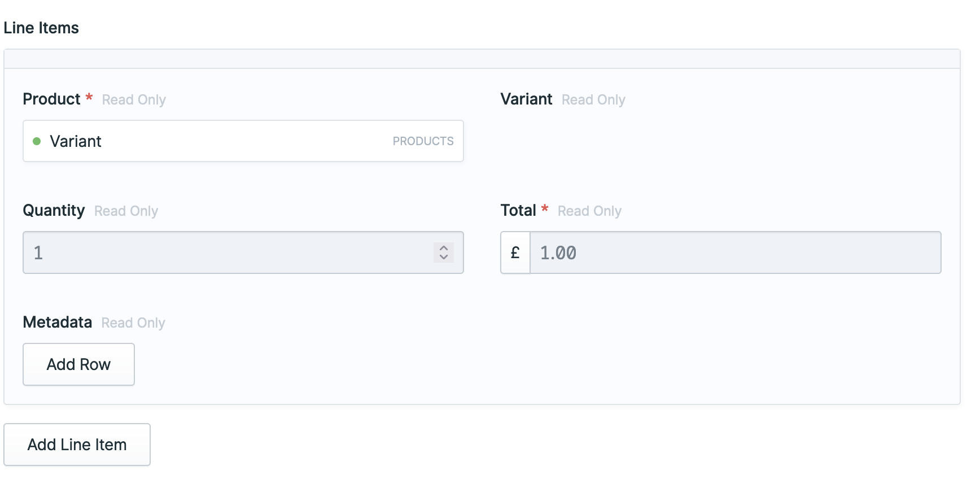Click the Quantity input field showing 1
Image resolution: width=980 pixels, height=479 pixels.
(x=226, y=252)
